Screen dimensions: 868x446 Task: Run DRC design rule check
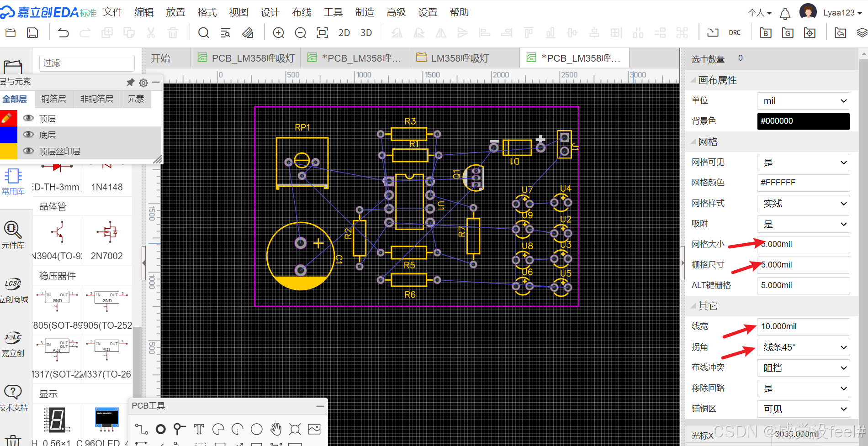coord(735,32)
